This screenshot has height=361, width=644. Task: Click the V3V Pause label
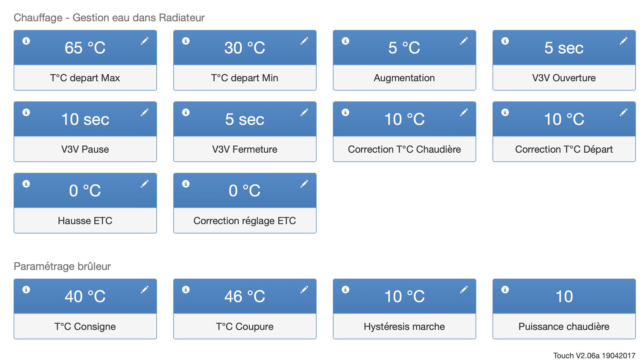coord(85,149)
